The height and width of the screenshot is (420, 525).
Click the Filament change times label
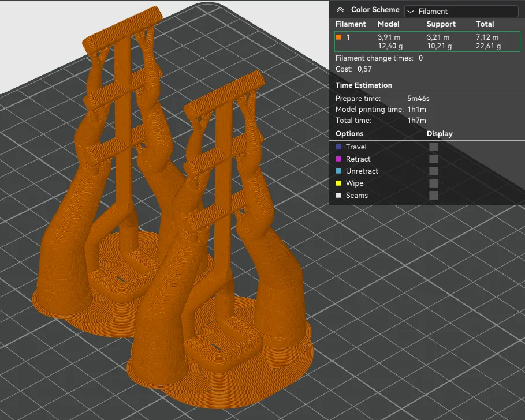(374, 58)
